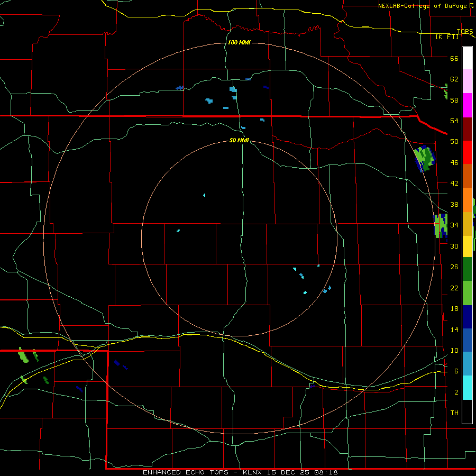Click the "NEXLAB-College of DuPage" credit text
The width and height of the screenshot is (476, 476).
click(423, 6)
